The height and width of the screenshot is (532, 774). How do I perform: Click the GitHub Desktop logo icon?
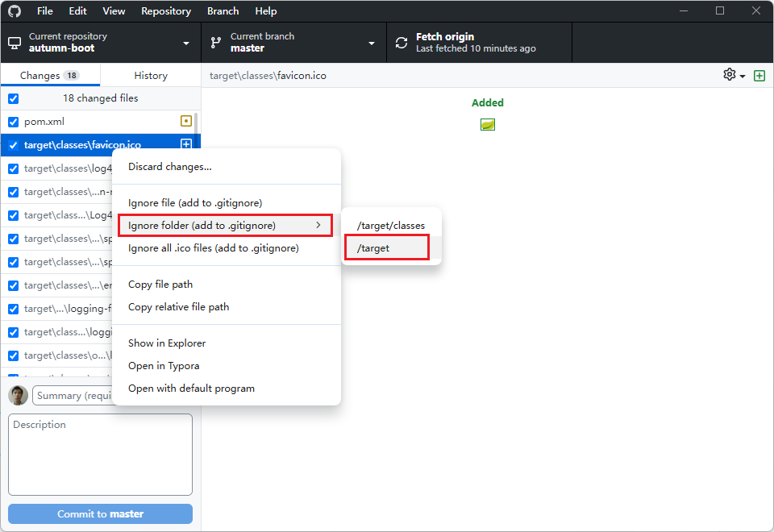pyautogui.click(x=15, y=11)
